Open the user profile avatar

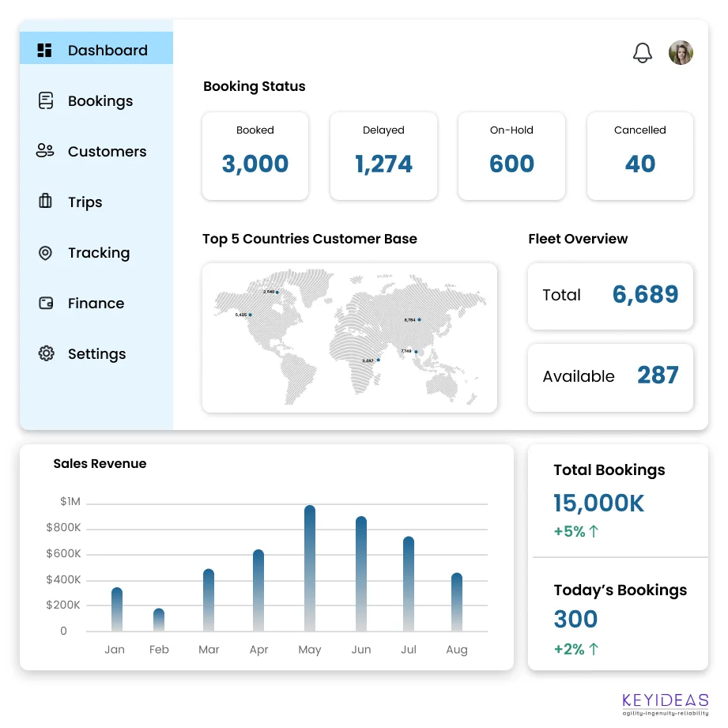coord(681,53)
